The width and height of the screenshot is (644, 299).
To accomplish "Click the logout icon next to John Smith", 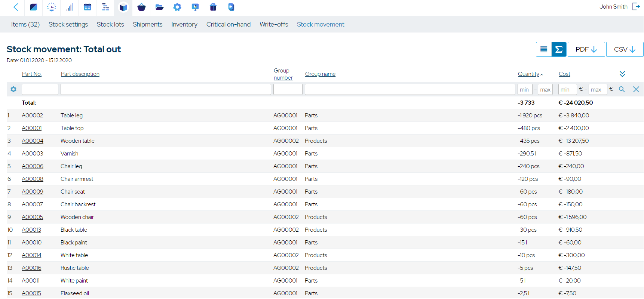I will (636, 6).
